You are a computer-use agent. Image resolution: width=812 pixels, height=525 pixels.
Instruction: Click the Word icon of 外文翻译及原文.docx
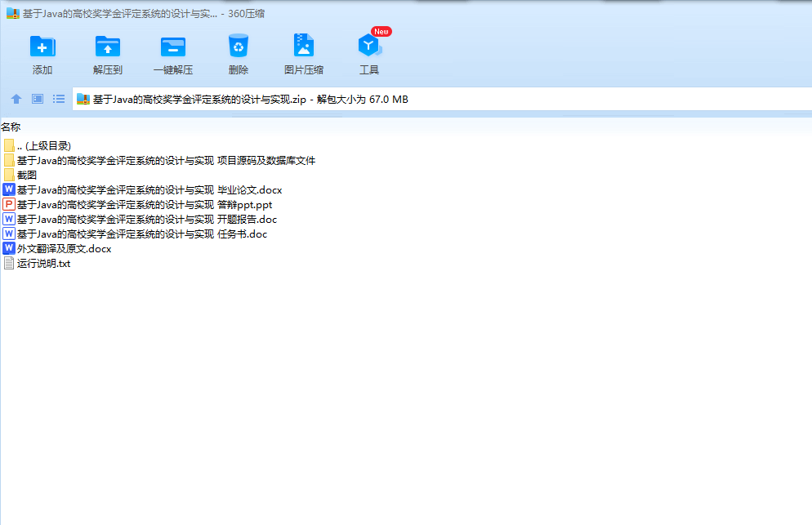tap(9, 248)
